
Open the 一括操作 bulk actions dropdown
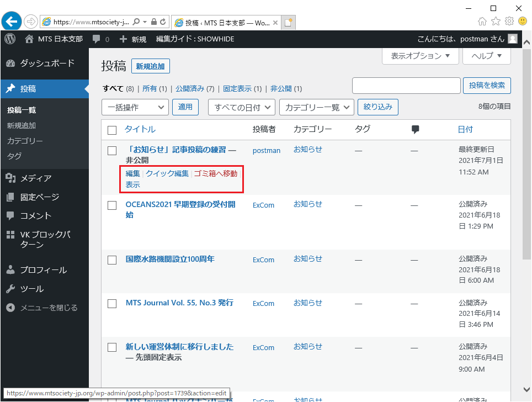[x=135, y=107]
